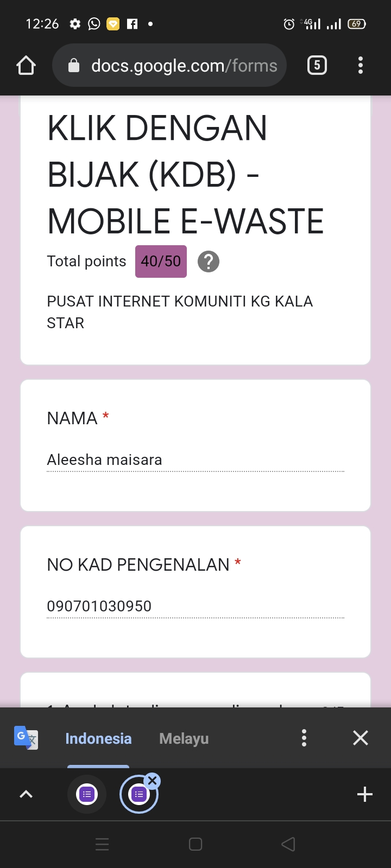Tap the Android back navigation button

coord(288,844)
